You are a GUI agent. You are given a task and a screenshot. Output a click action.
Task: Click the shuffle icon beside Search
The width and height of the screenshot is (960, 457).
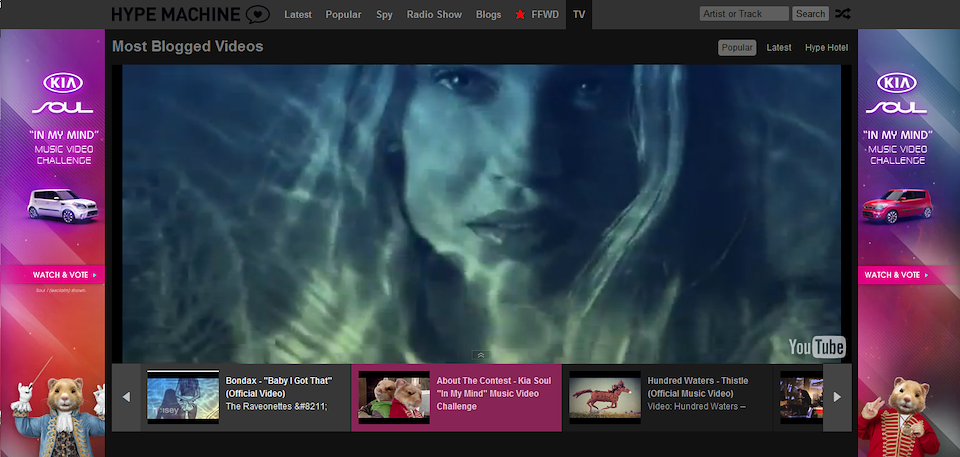pyautogui.click(x=843, y=14)
